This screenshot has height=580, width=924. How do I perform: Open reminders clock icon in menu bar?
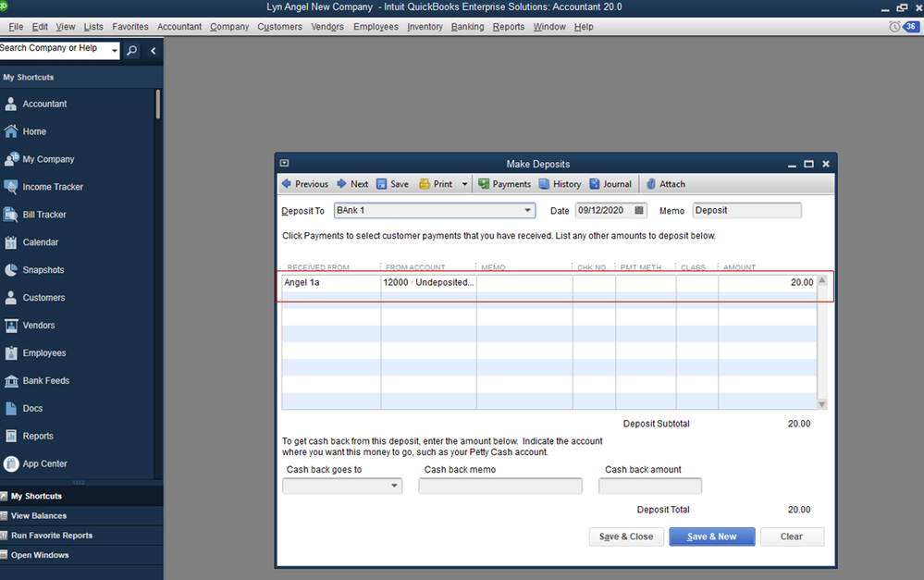(x=894, y=27)
